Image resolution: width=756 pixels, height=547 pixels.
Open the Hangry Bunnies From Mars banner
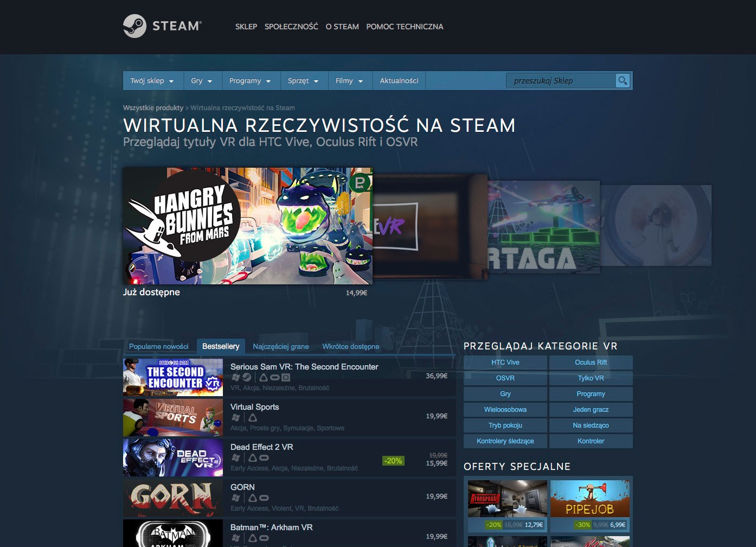(248, 226)
